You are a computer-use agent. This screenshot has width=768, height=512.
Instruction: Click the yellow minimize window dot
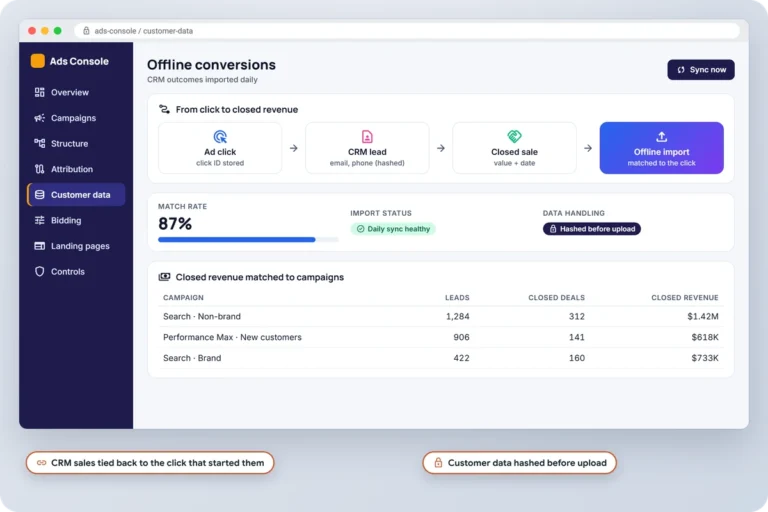(x=45, y=31)
